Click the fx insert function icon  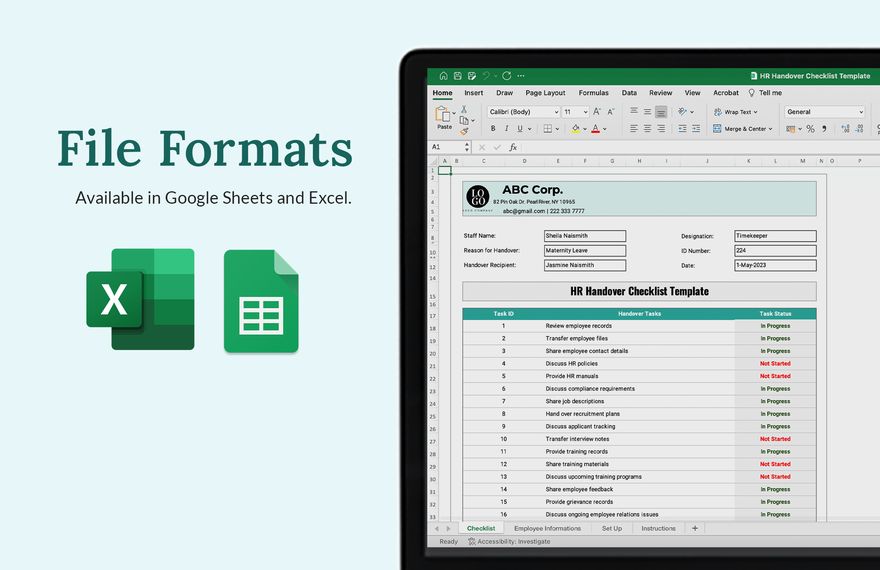513,147
